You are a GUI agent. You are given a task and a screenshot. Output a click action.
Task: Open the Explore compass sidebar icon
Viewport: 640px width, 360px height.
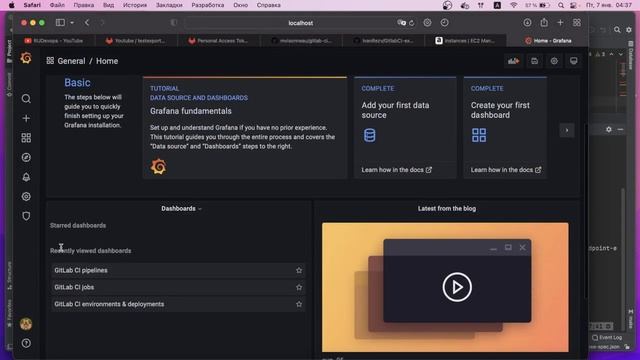pyautogui.click(x=26, y=158)
